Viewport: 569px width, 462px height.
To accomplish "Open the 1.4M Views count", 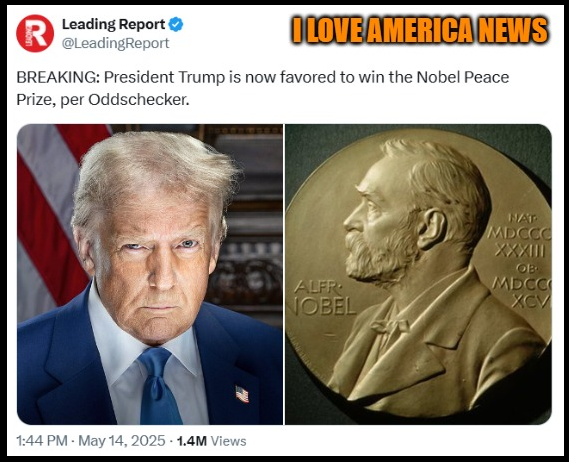I will [212, 441].
